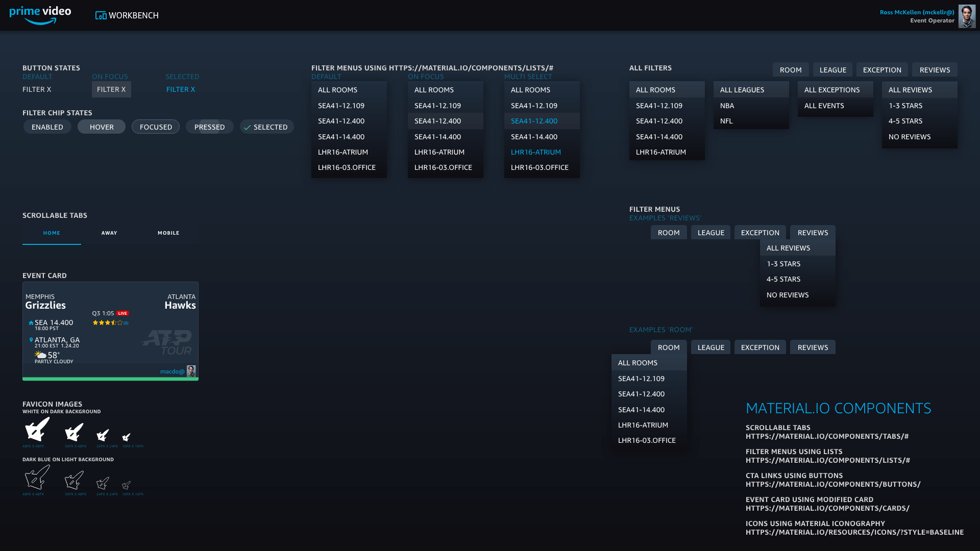This screenshot has width=980, height=551.
Task: Switch to the AWAY tab
Action: click(x=109, y=233)
